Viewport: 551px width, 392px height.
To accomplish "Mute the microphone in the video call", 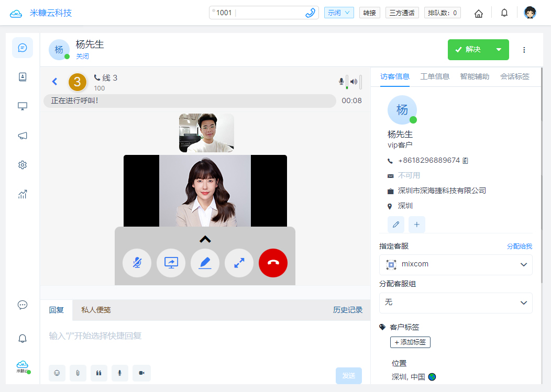I will [137, 263].
